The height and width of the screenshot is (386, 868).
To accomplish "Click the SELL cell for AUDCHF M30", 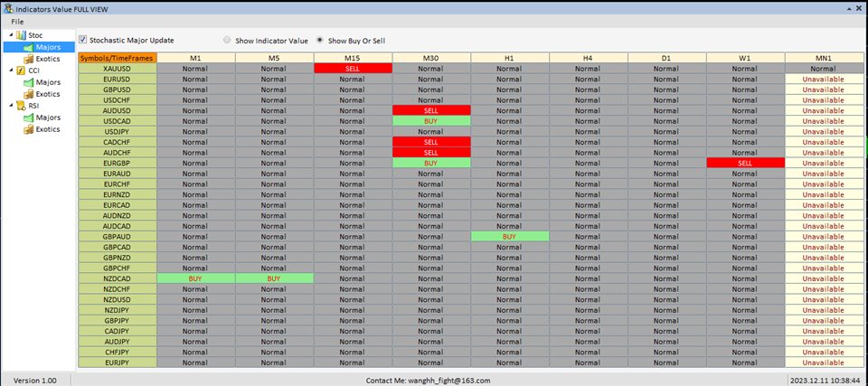I will click(432, 152).
